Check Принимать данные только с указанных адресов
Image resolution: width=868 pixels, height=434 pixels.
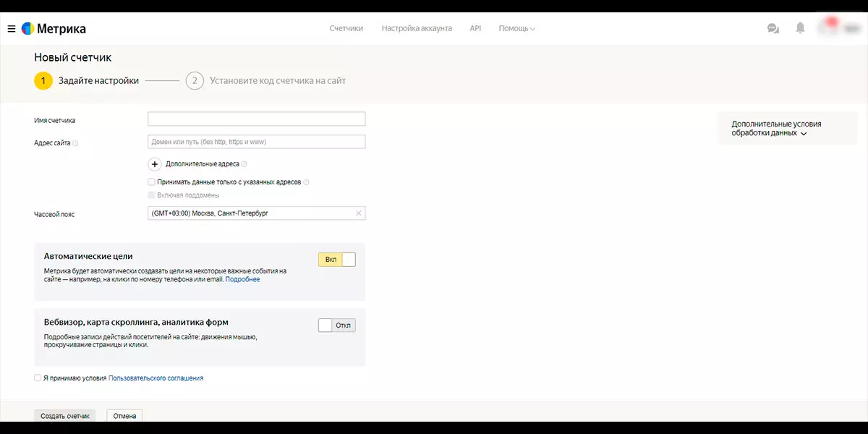(x=151, y=182)
